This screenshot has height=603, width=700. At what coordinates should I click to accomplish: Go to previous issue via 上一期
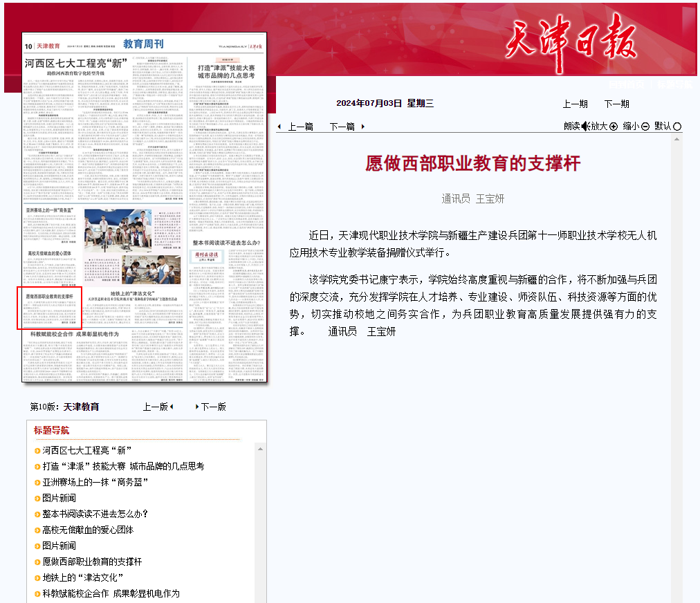(x=575, y=104)
